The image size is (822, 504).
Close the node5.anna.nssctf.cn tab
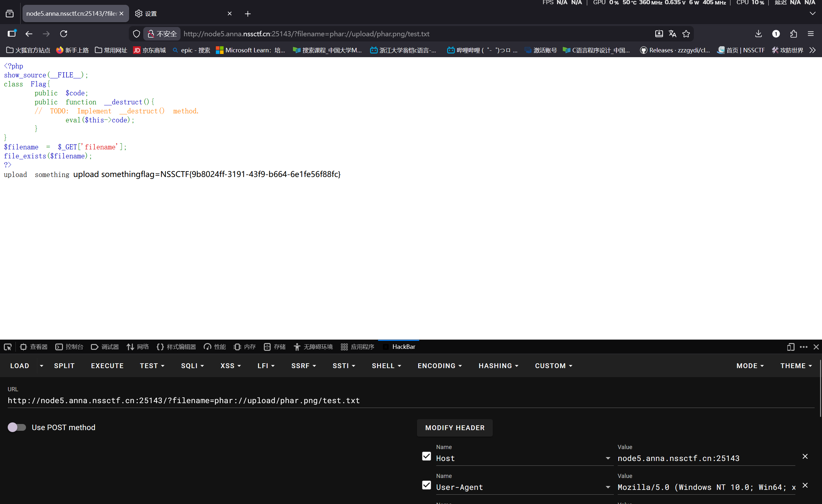pos(121,14)
